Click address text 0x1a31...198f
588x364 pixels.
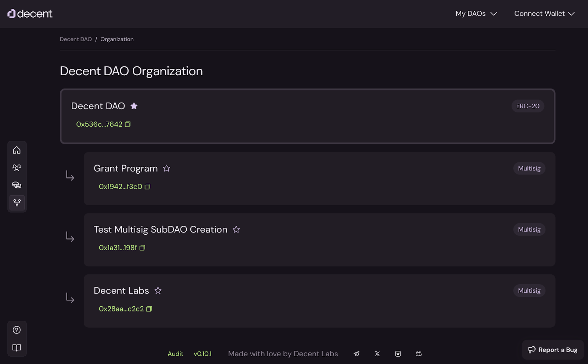point(118,248)
